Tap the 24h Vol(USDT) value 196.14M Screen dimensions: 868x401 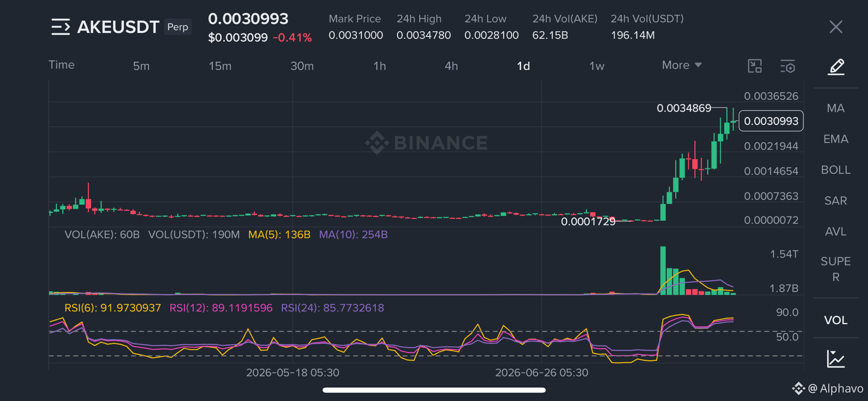click(x=633, y=35)
